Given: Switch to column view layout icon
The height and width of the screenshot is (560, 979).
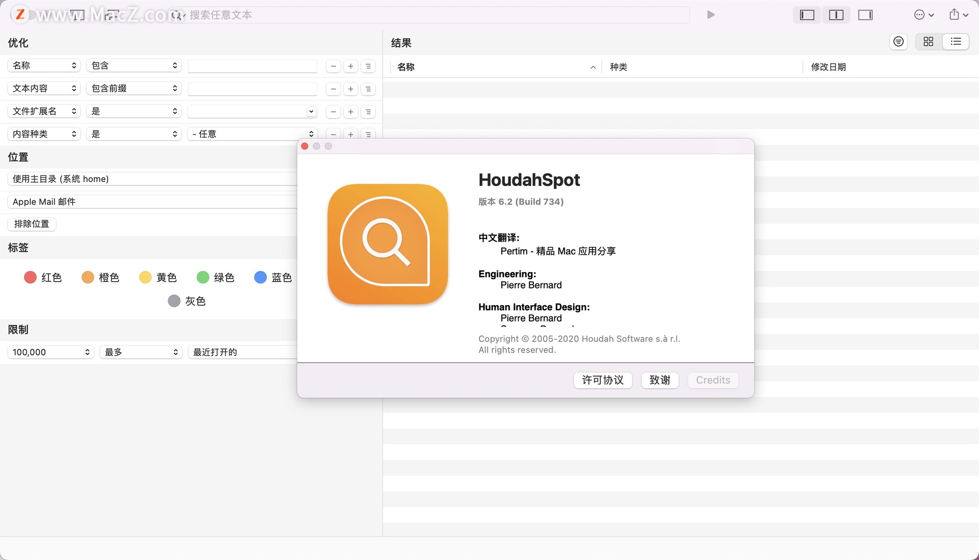Looking at the screenshot, I should [x=835, y=14].
